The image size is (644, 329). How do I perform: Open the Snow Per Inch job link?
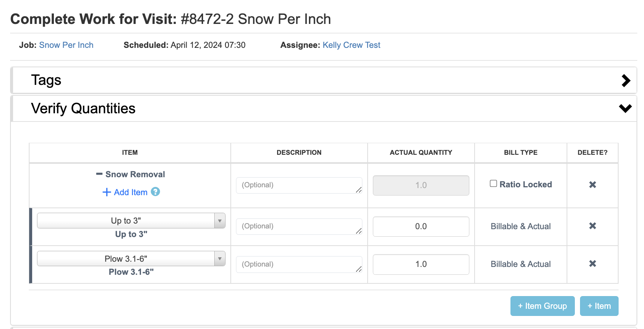[x=66, y=45]
